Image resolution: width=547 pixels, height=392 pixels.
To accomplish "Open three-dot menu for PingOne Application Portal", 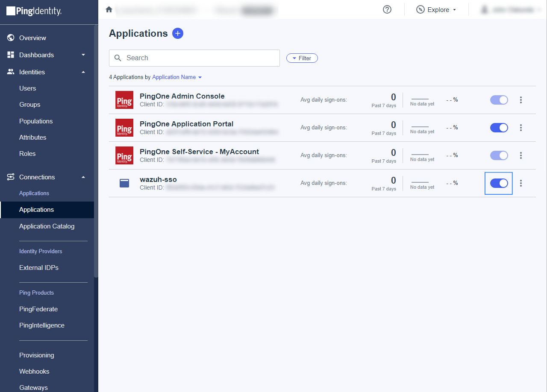I will 521,128.
